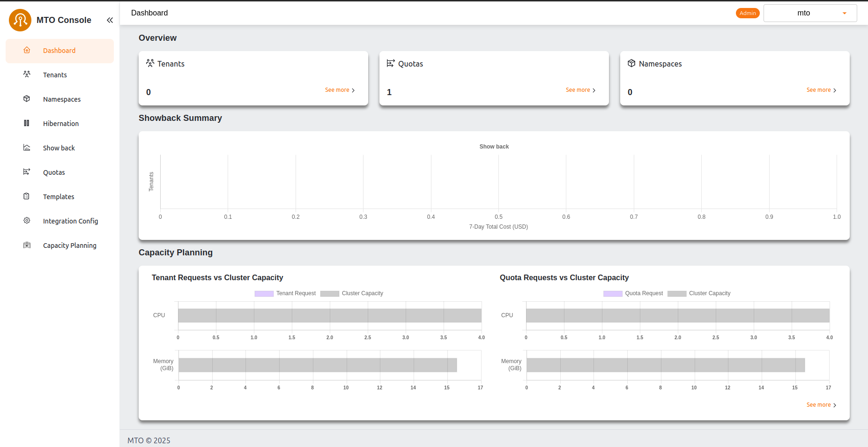Click the MTO Console logo
Screen dimensions: 868x447
click(x=20, y=20)
